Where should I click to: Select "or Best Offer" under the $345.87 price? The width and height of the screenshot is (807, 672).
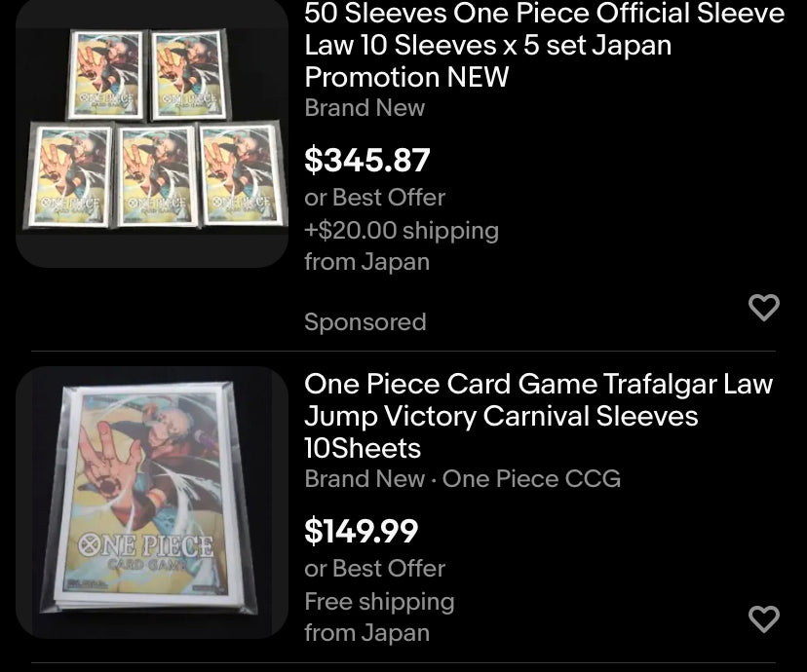click(x=374, y=197)
